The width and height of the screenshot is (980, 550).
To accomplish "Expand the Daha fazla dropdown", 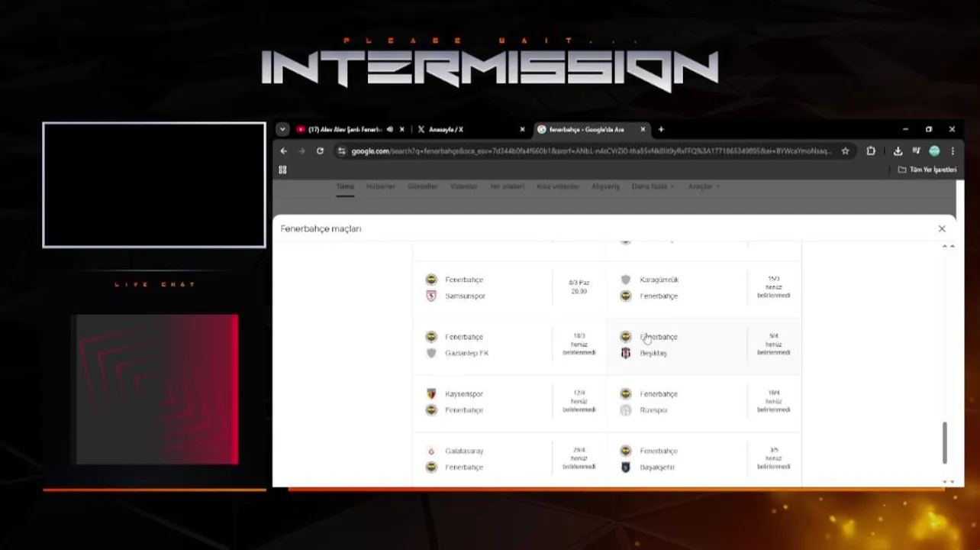I will (x=653, y=186).
